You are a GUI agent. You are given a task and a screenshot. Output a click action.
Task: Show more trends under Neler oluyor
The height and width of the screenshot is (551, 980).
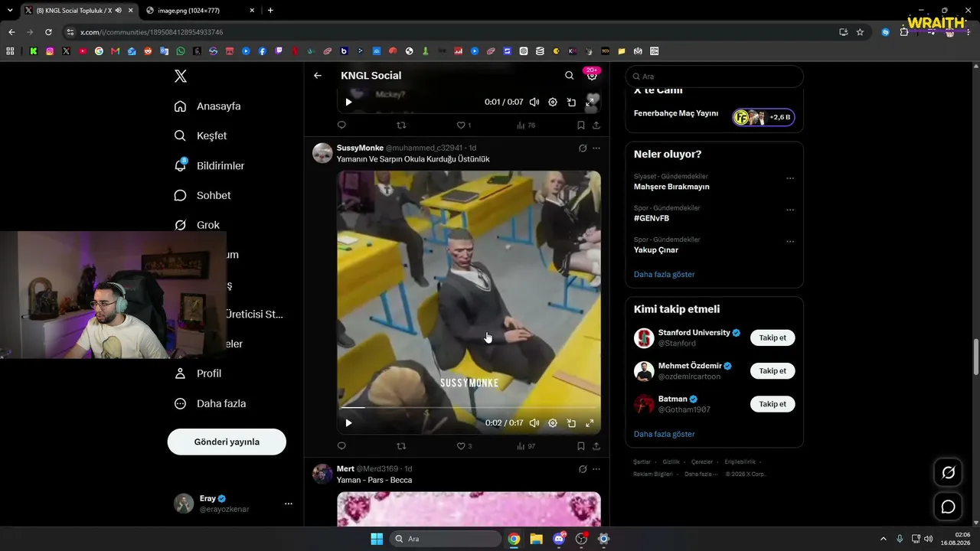pos(665,274)
